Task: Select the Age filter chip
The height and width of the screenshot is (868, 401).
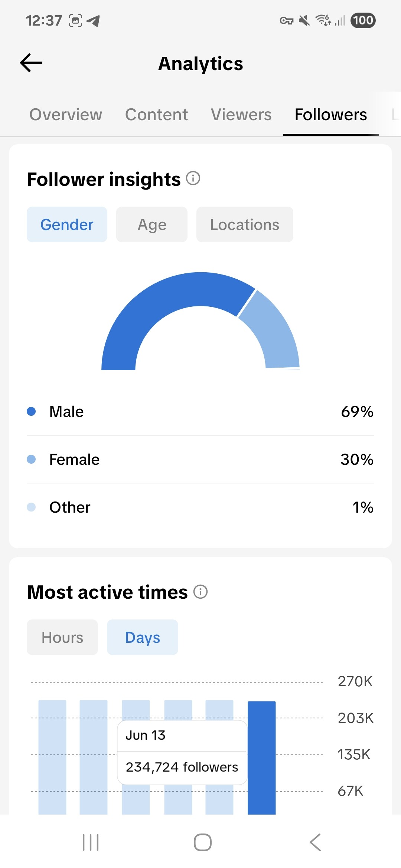Action: (x=152, y=224)
